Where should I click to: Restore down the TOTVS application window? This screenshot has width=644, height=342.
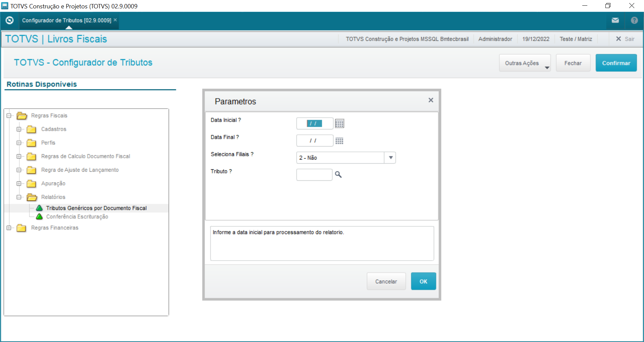(x=608, y=6)
